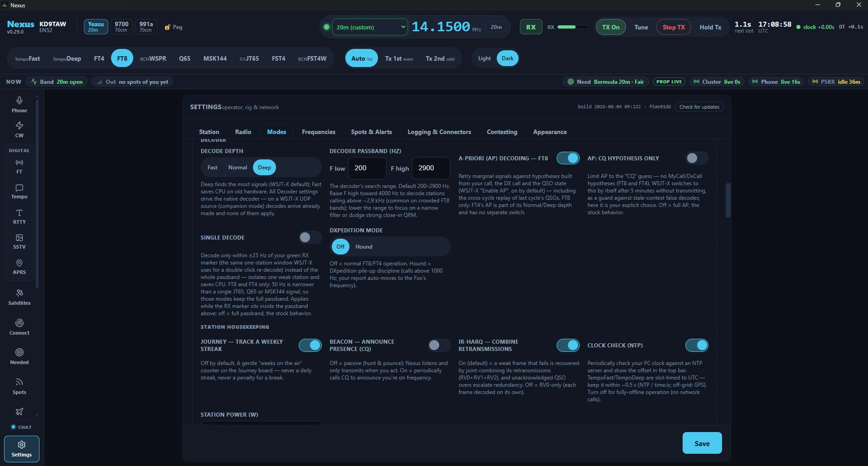
Task: Switch to the Station tab
Action: click(x=209, y=132)
